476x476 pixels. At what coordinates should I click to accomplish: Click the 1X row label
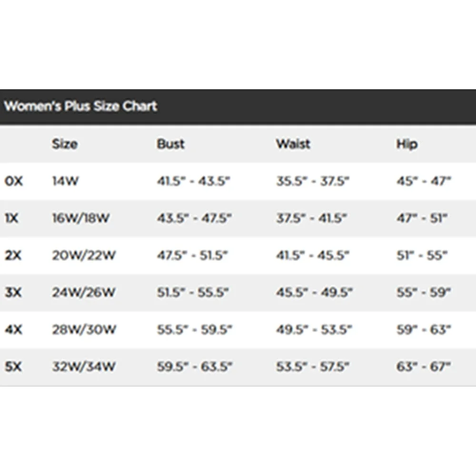click(11, 218)
